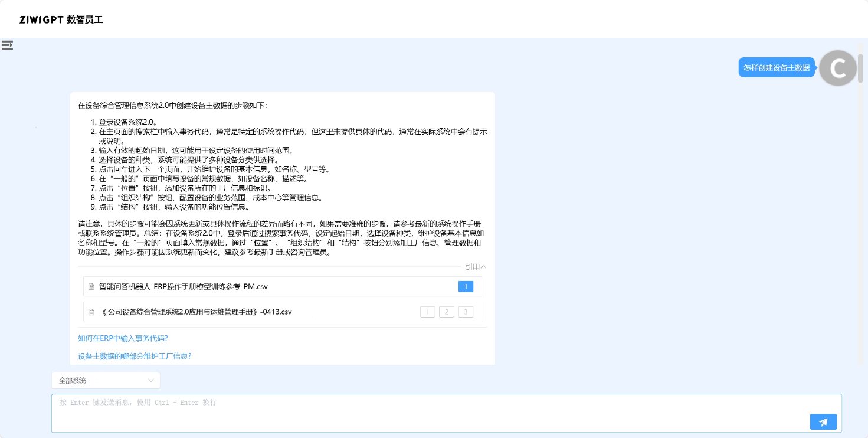Collapse the 引用 references section
Viewport: 868px width, 438px height.
(476, 267)
